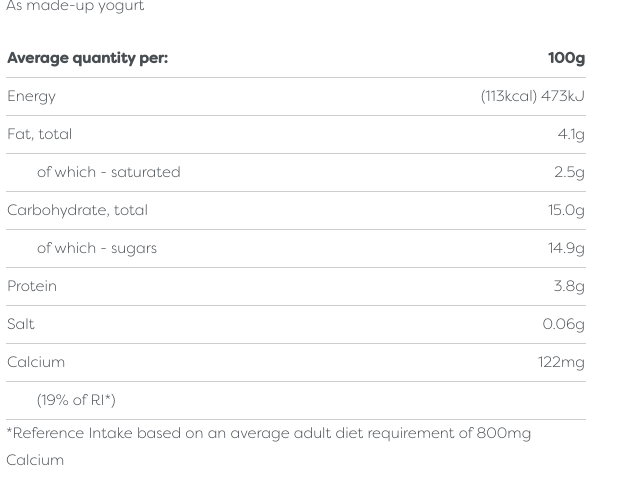Click the '100g' column header
Viewport: 619px width, 486px height.
point(566,58)
